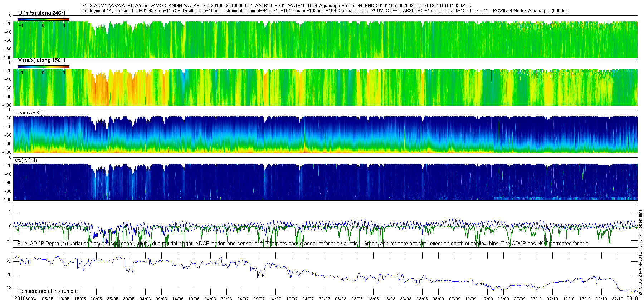Click the 24/07 date tick label

308,299
